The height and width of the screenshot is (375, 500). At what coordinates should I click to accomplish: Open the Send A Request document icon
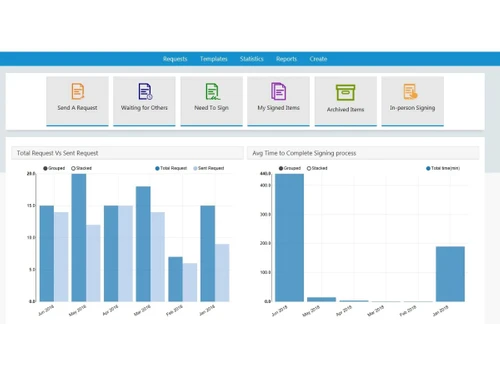(78, 91)
